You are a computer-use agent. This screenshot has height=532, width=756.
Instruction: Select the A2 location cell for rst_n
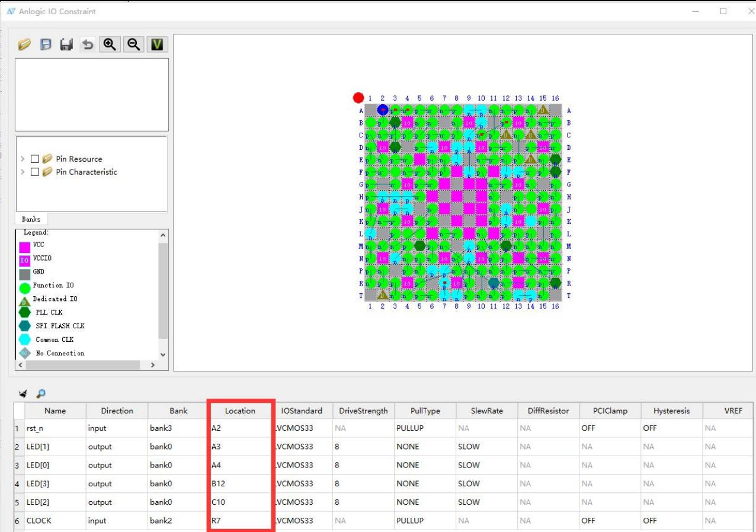point(240,428)
